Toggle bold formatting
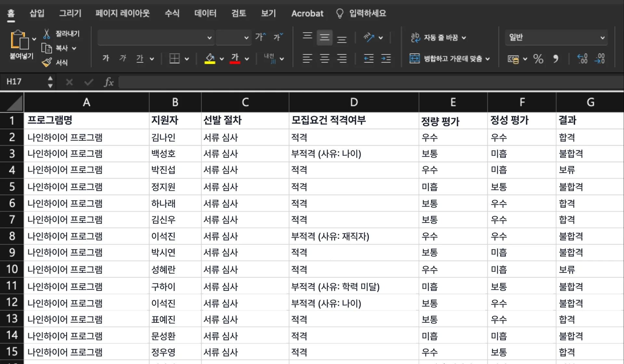The height and width of the screenshot is (364, 624). (x=105, y=58)
